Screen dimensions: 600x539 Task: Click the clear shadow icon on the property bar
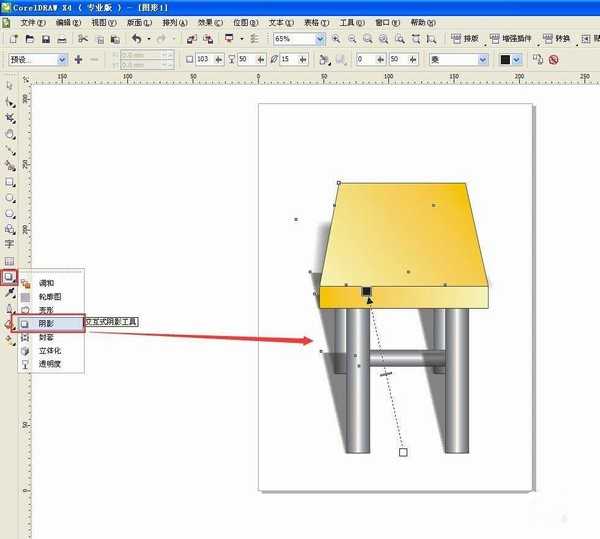click(553, 60)
